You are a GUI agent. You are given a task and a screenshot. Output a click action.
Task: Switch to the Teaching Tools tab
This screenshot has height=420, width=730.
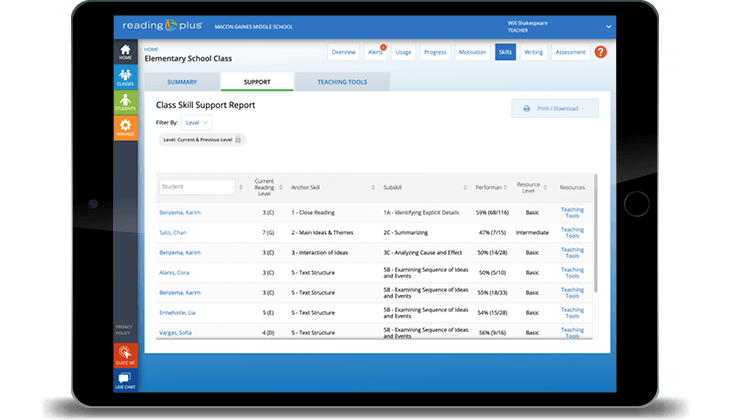coord(342,82)
